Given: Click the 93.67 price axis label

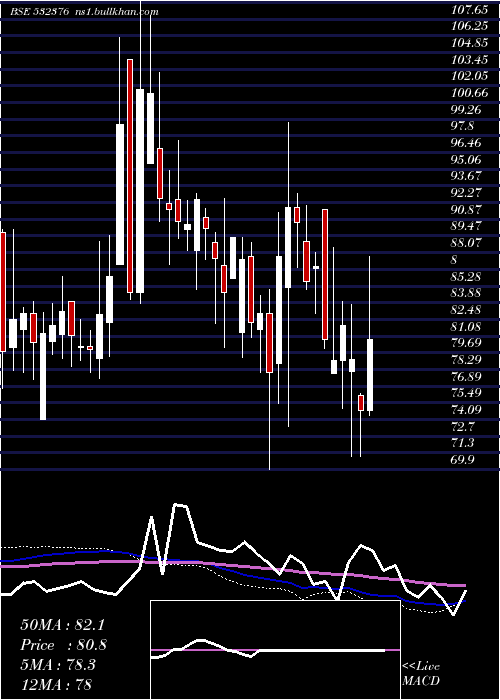Looking at the screenshot, I should 466,176.
